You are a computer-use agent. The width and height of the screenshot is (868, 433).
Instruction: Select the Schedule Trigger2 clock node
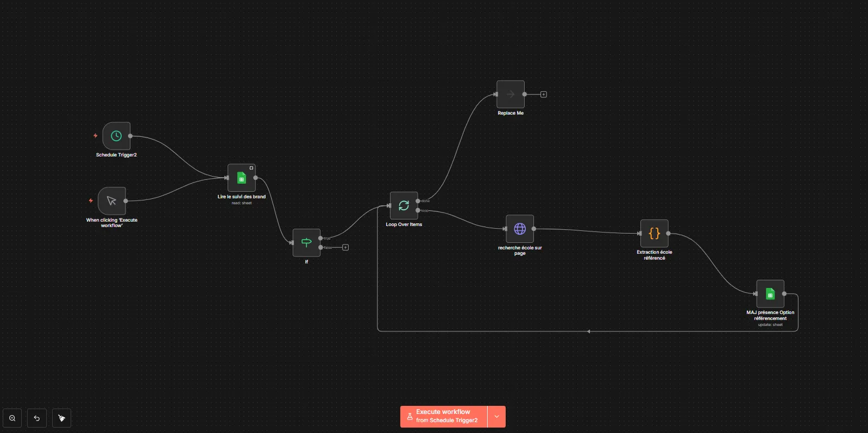pyautogui.click(x=116, y=136)
